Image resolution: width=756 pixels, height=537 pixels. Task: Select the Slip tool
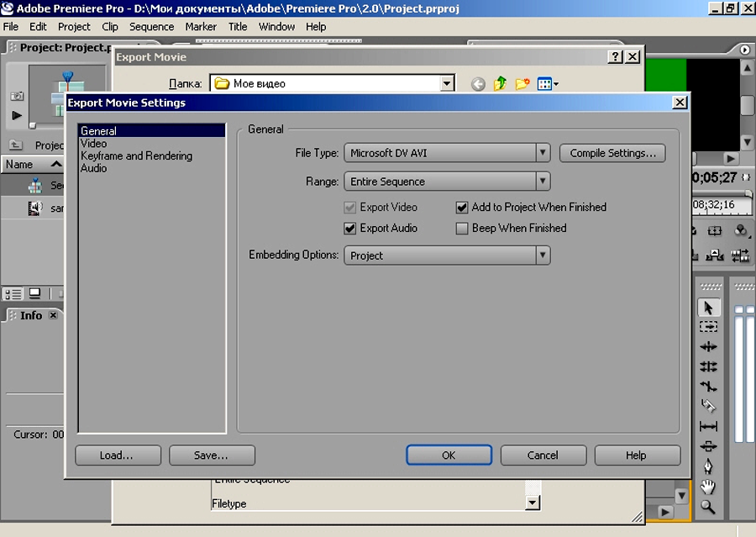click(708, 427)
